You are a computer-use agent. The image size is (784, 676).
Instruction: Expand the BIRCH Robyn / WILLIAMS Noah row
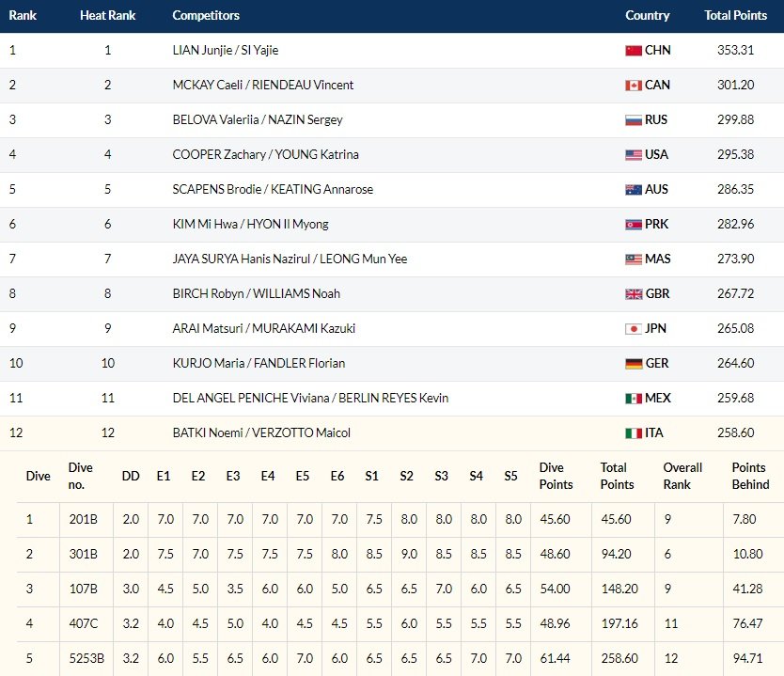392,294
